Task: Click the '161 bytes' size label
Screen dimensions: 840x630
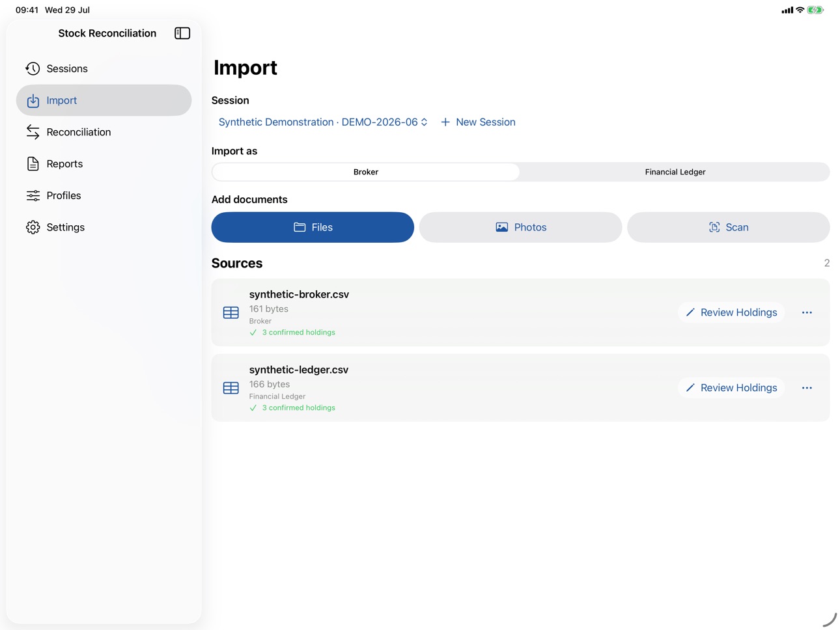Action: coord(269,309)
